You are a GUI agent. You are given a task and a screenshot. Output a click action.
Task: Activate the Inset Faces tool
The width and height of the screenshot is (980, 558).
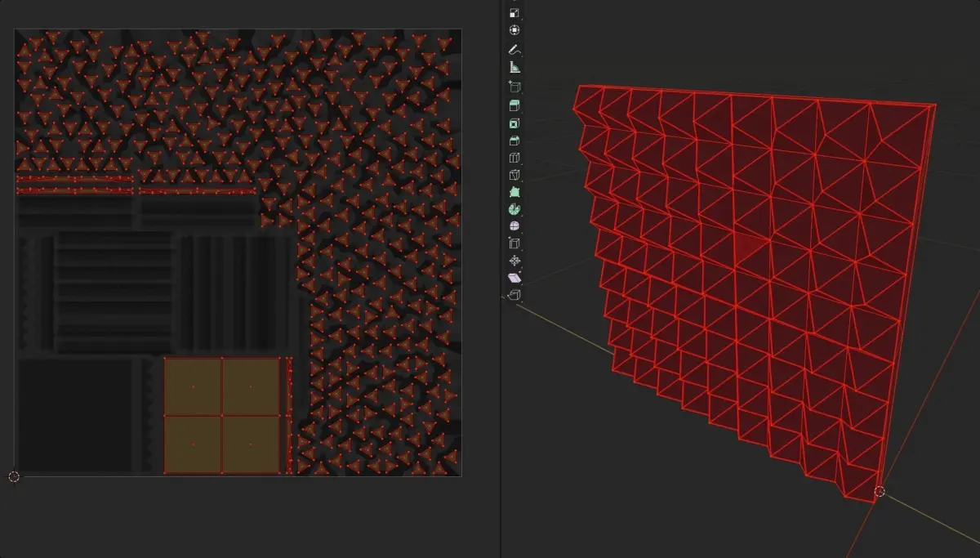(x=514, y=124)
